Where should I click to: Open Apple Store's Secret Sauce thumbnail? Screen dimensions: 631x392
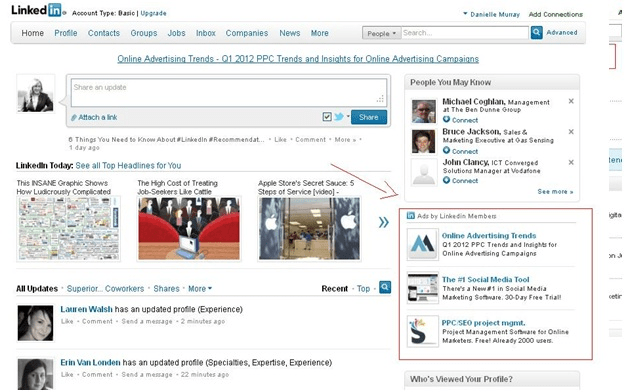pyautogui.click(x=309, y=228)
